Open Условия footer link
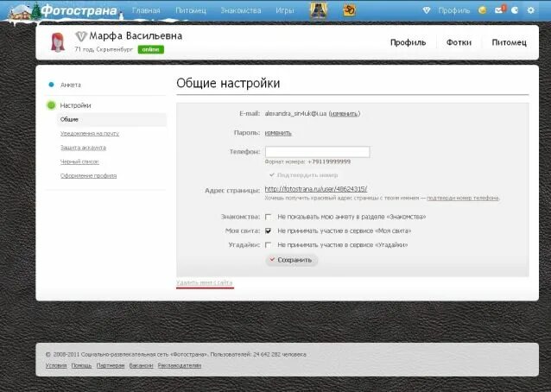 [56, 365]
